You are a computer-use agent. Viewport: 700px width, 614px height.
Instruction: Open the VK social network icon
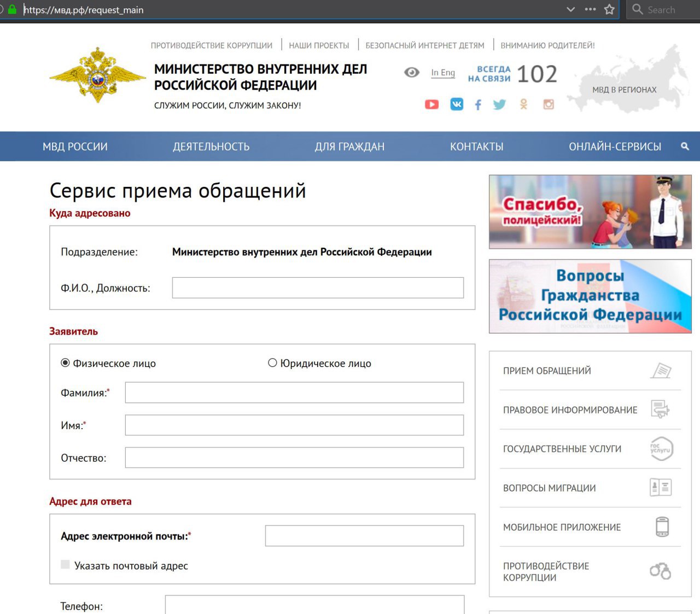tap(457, 104)
